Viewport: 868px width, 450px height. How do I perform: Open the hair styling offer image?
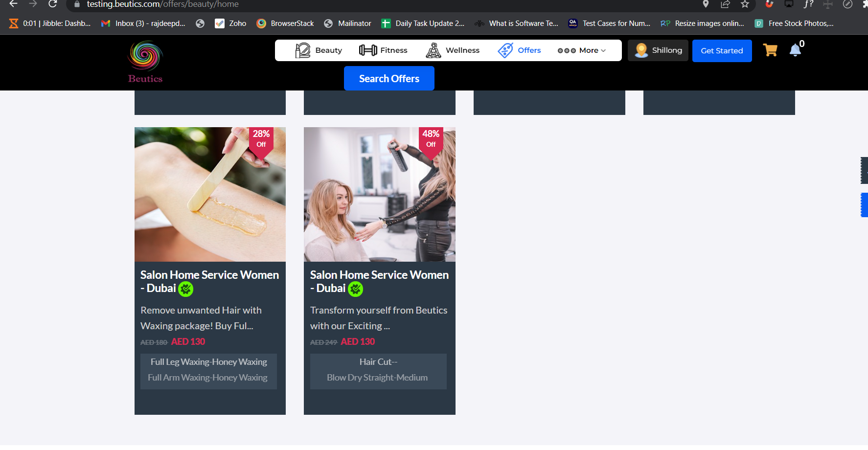(379, 195)
